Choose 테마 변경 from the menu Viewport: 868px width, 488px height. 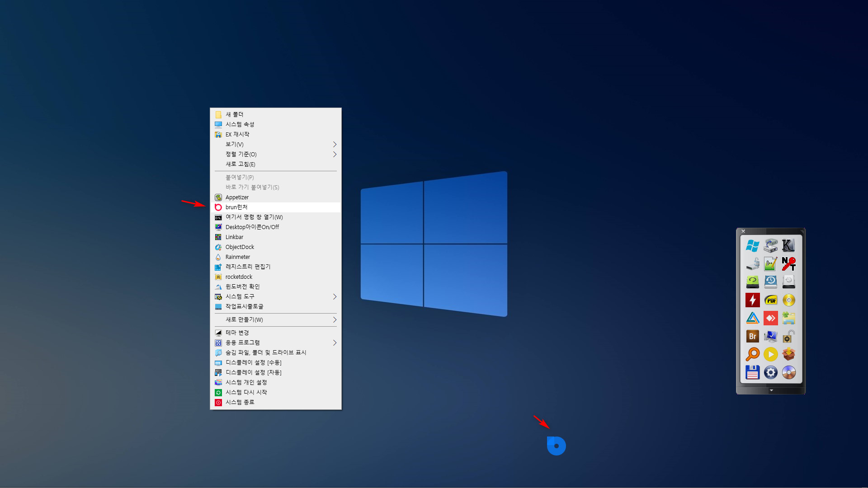pos(276,333)
